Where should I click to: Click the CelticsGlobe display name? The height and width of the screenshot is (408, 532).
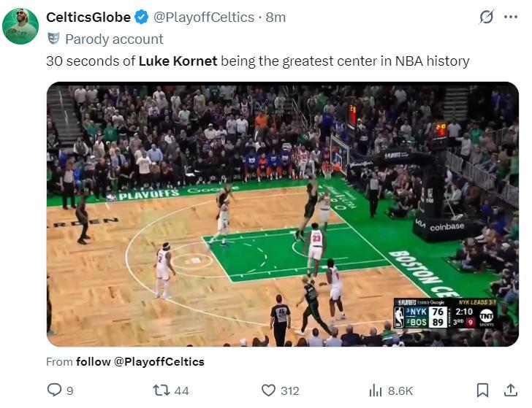88,17
